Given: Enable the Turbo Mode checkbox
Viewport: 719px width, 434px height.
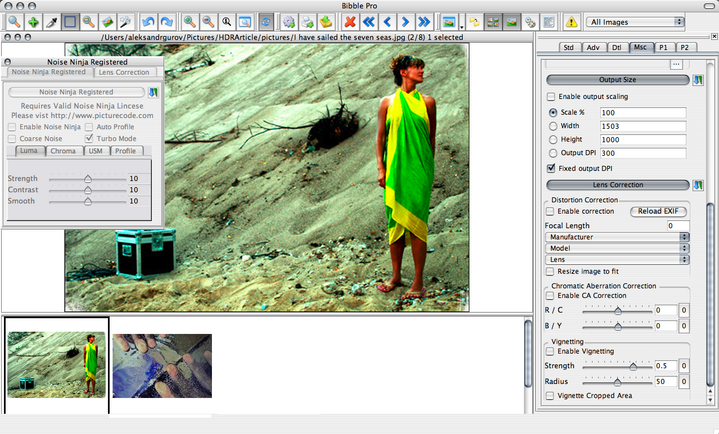Looking at the screenshot, I should [90, 138].
